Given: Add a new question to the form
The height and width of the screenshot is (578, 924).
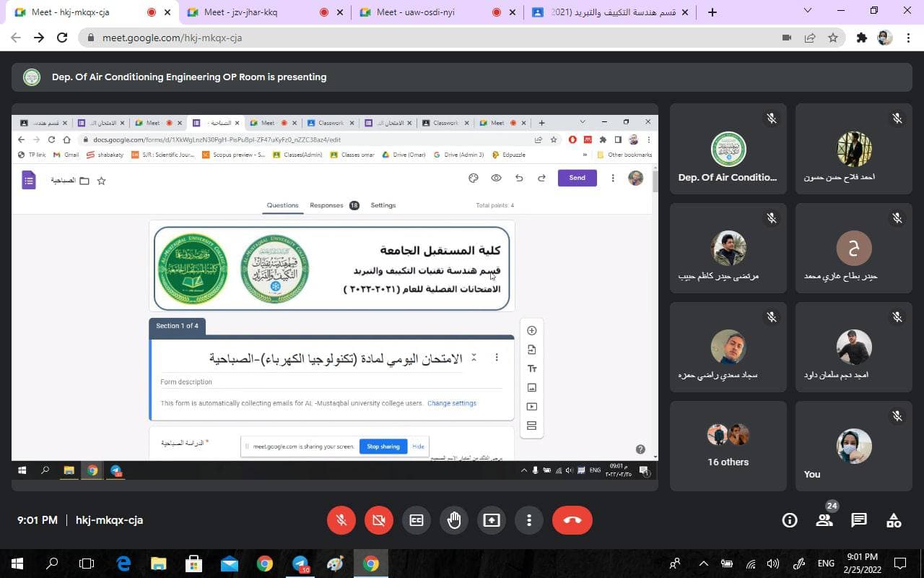Looking at the screenshot, I should point(531,330).
